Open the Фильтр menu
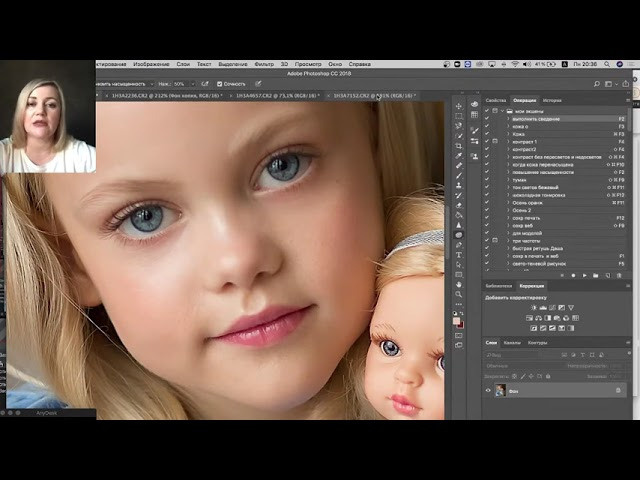This screenshot has height=480, width=640. point(264,64)
